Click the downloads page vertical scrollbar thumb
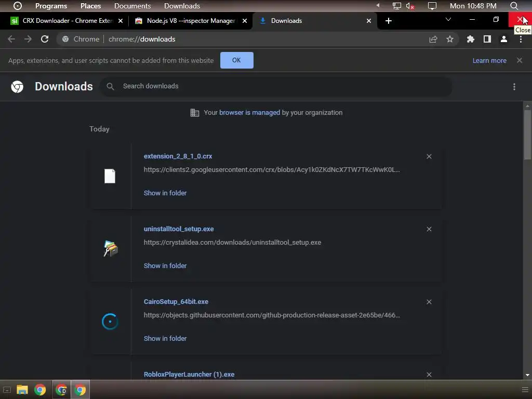This screenshot has width=532, height=399. pos(527,135)
